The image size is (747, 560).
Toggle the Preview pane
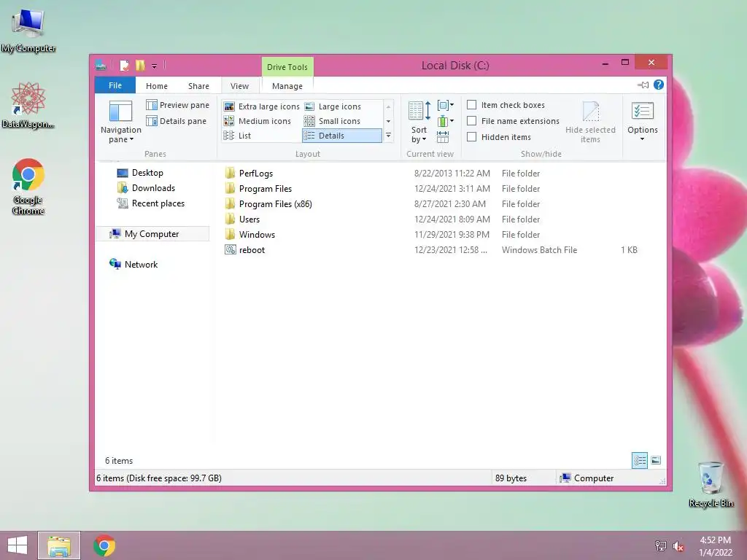click(x=178, y=105)
